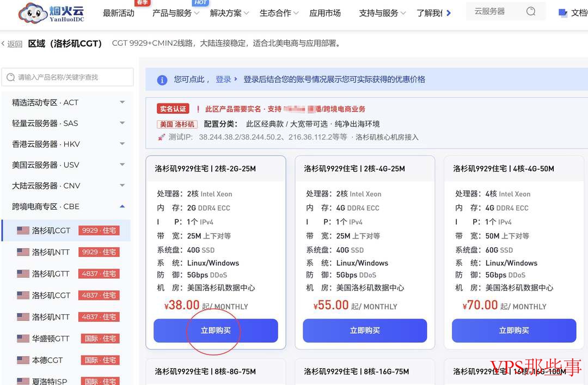Viewport: 588px width, 385px height.
Task: Click 立即购买 for 4核-4G-50M plan
Action: (514, 331)
